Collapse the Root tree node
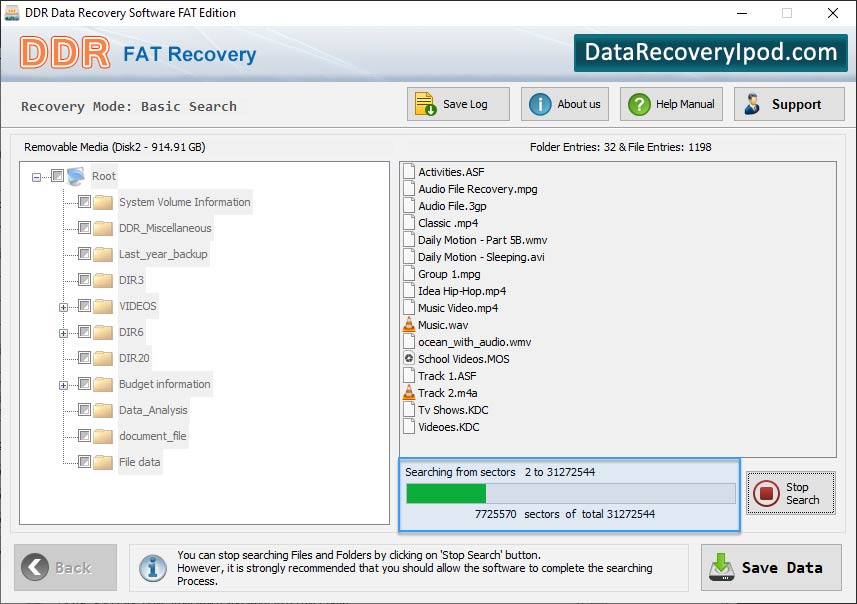This screenshot has height=604, width=857. 36,177
